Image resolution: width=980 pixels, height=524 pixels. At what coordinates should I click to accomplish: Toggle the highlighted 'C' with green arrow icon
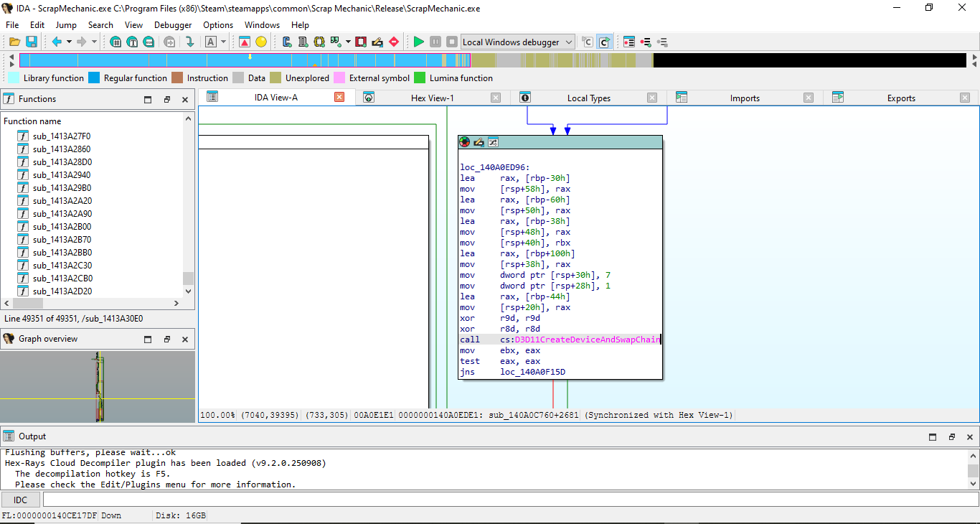604,42
